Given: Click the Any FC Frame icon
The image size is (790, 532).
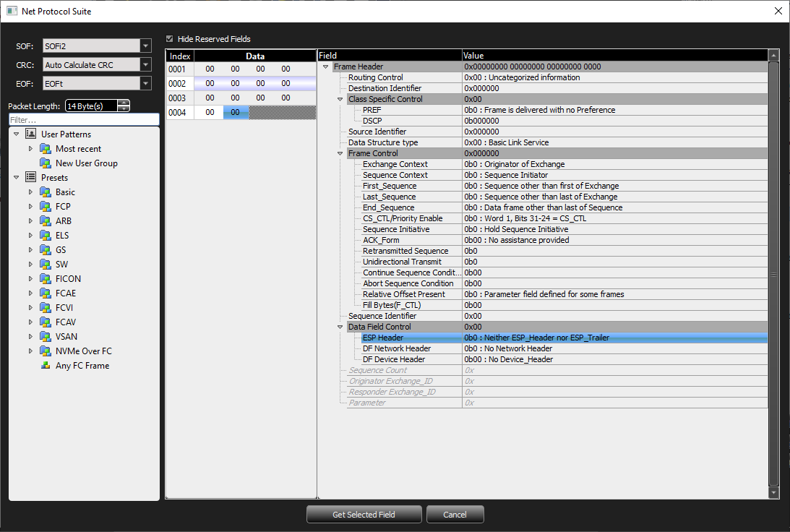Looking at the screenshot, I should 46,365.
